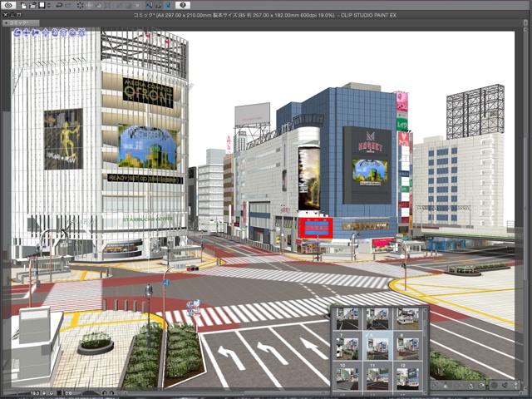This screenshot has height=399, width=532.
Task: Rotate canvas right with status bar icon
Action: pos(111,393)
